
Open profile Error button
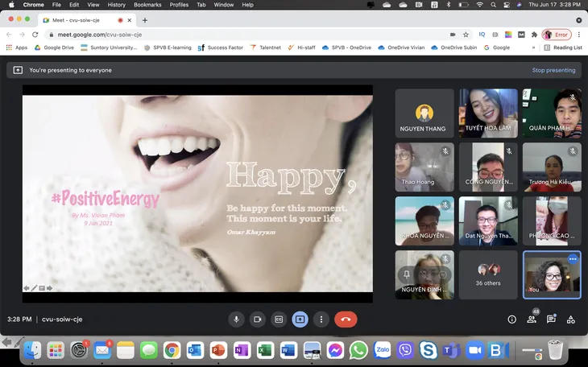[557, 35]
